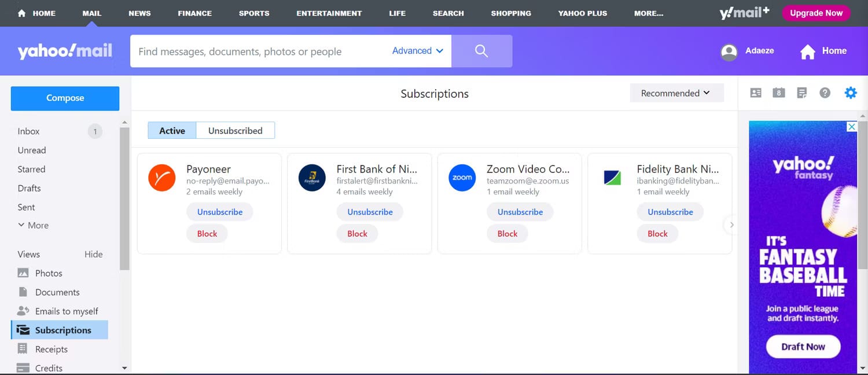Open the Calendar icon in right toolbar
The height and width of the screenshot is (375, 868).
click(x=779, y=93)
